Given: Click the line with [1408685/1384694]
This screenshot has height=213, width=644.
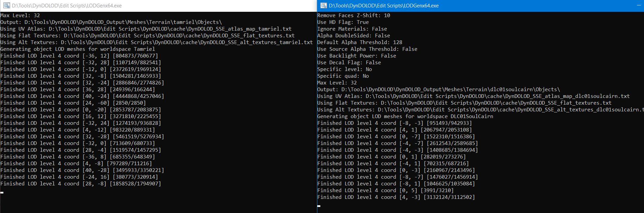Looking at the screenshot, I should pyautogui.click(x=398, y=150).
